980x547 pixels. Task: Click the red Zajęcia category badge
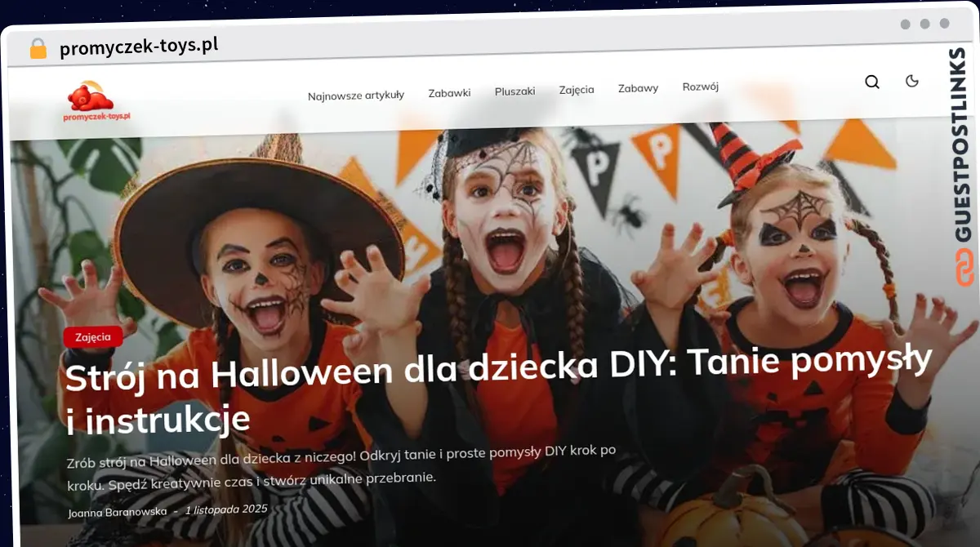tap(93, 336)
